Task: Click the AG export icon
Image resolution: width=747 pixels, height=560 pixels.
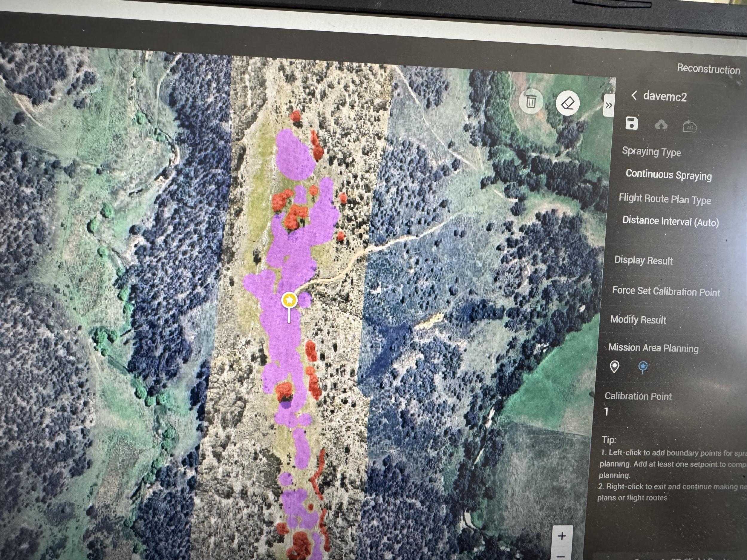Action: tap(689, 127)
